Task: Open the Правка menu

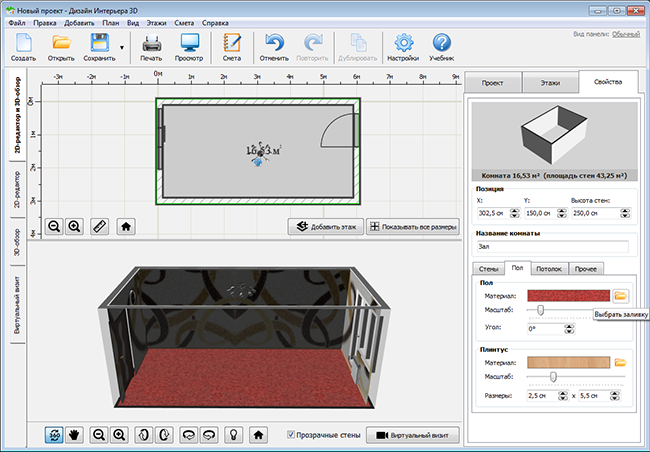Action: click(x=45, y=23)
